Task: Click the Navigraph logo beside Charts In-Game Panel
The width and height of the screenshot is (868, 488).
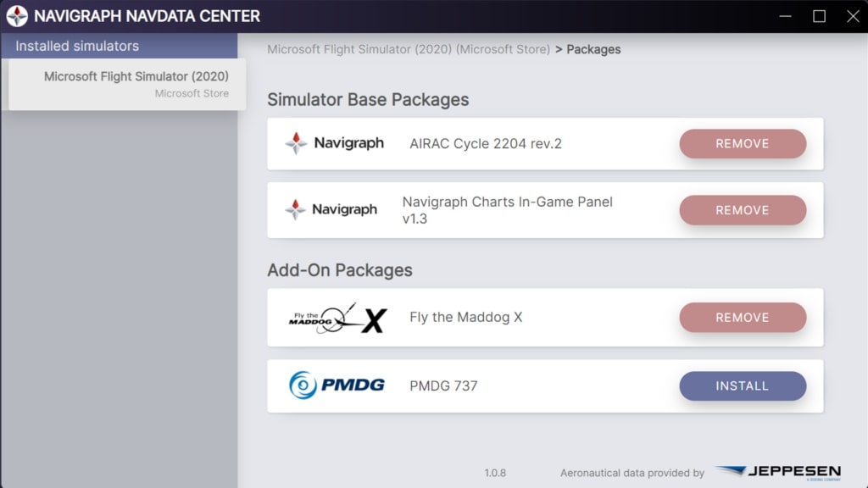Action: click(x=331, y=209)
